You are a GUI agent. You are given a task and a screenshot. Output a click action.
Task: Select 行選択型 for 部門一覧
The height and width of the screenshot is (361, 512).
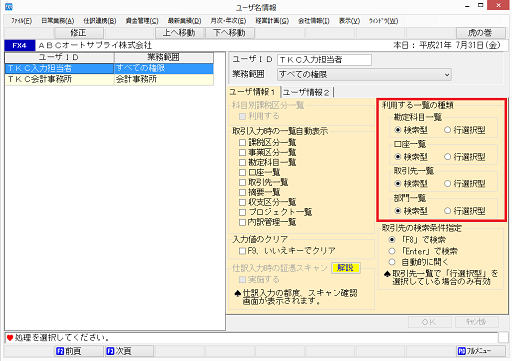[447, 211]
